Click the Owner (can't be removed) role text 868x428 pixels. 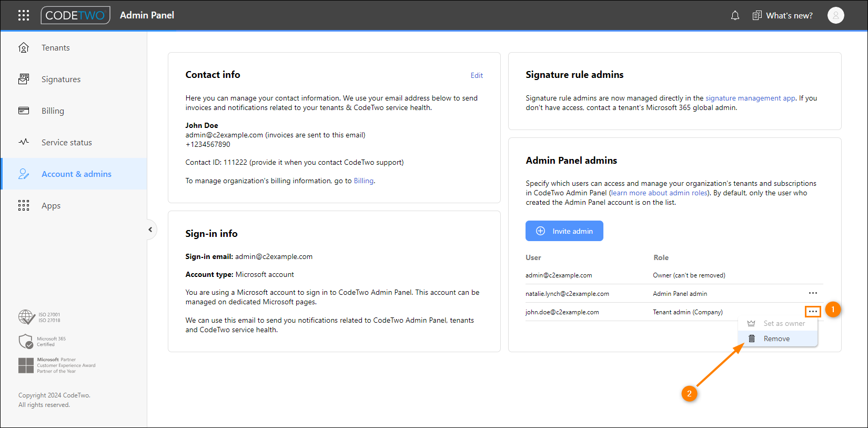click(689, 275)
